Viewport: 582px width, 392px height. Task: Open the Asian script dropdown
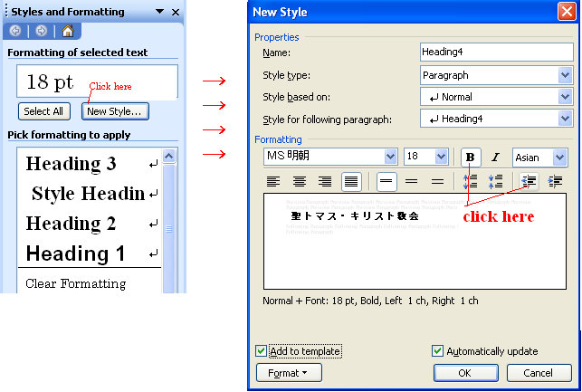(559, 158)
